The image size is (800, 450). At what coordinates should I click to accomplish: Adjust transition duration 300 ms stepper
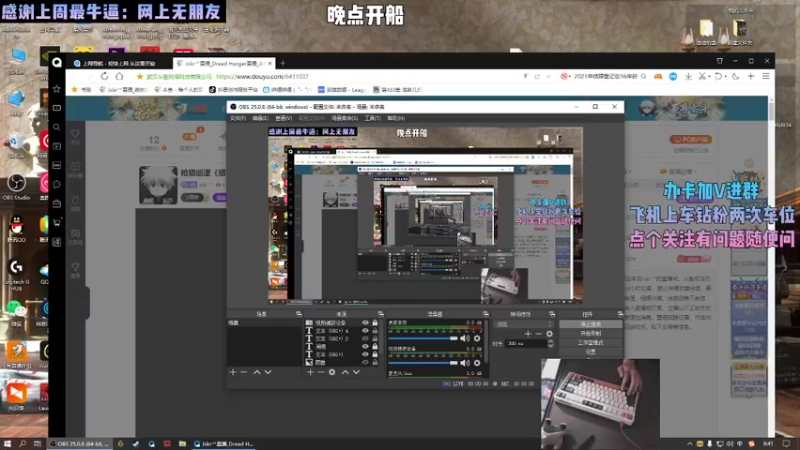point(551,344)
